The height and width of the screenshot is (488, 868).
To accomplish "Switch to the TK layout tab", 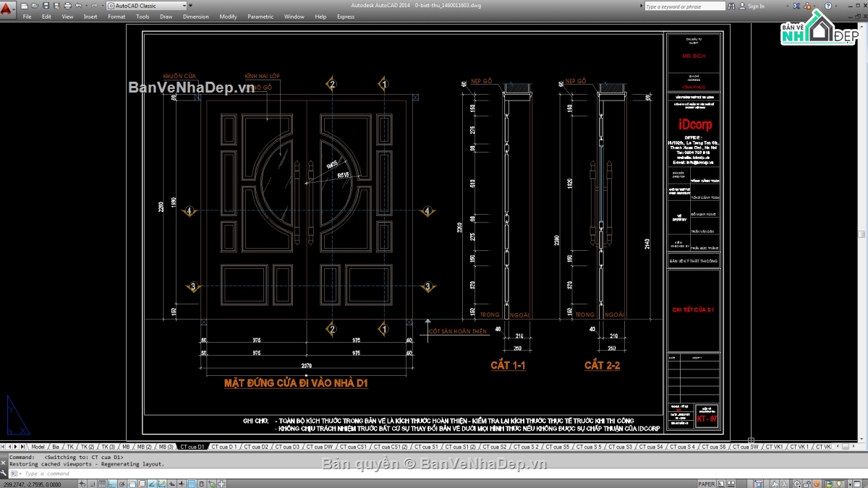I will pyautogui.click(x=70, y=447).
